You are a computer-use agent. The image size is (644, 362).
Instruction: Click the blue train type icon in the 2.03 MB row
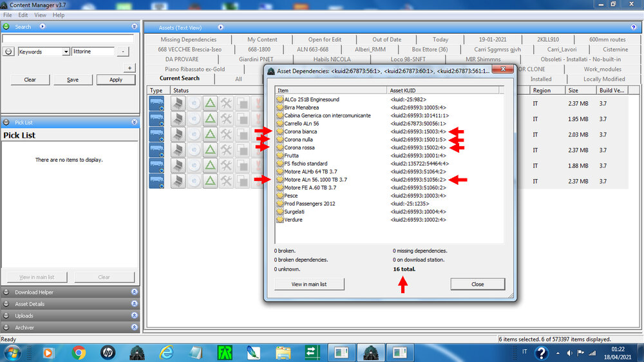point(156,135)
